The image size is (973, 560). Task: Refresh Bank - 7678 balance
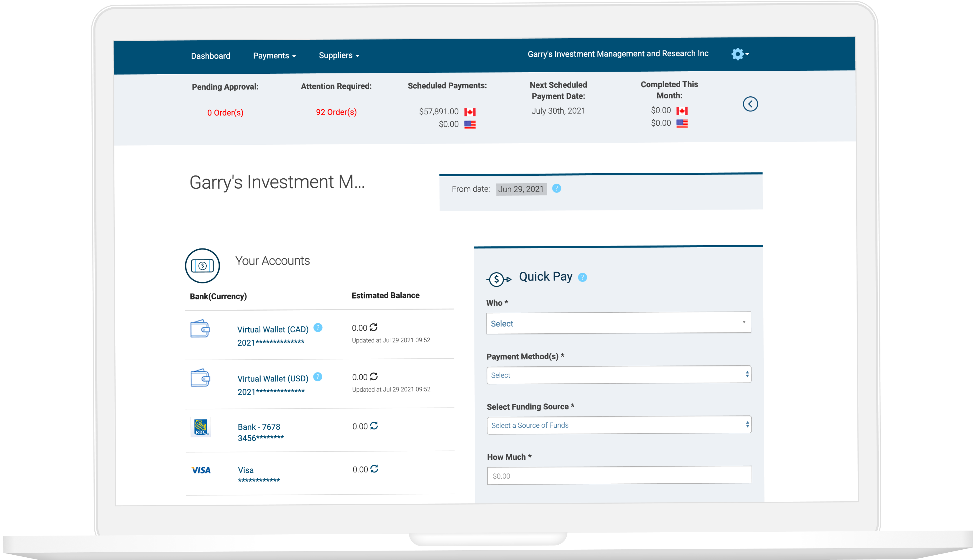click(x=374, y=426)
